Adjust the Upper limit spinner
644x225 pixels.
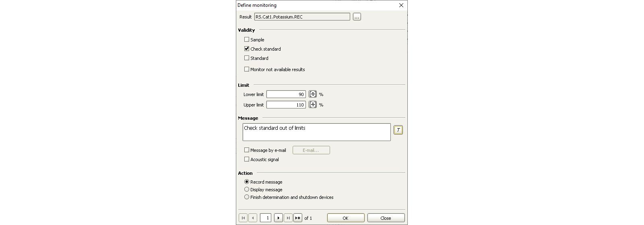(313, 105)
